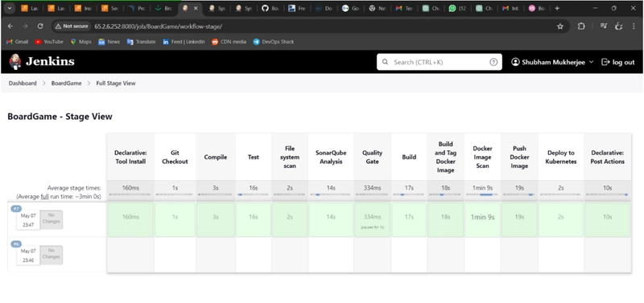Bookmark this page with the star icon
This screenshot has width=644, height=303.
559,27
